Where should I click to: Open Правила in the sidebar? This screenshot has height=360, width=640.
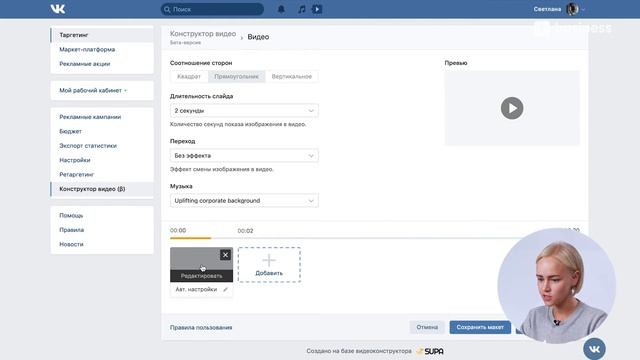tap(102, 230)
